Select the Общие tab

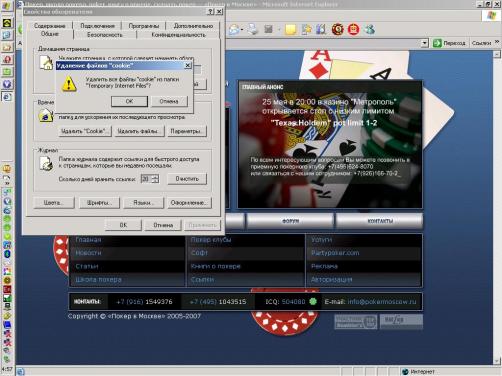tap(50, 34)
